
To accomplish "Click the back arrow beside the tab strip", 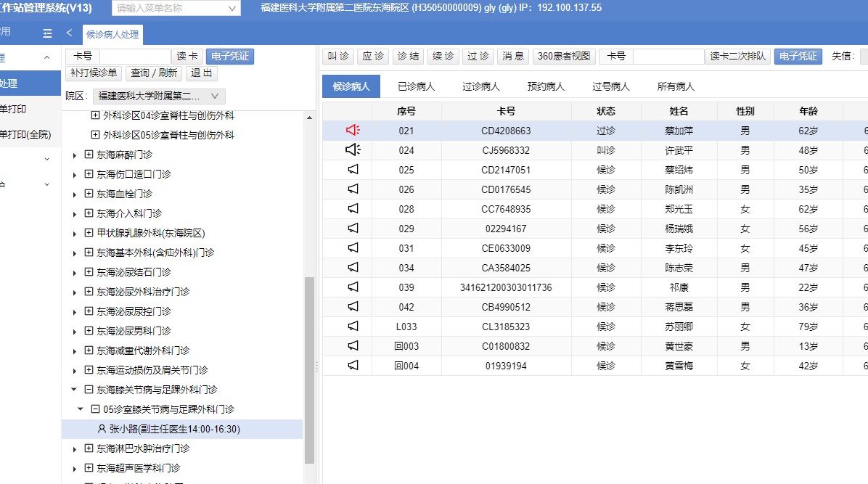I will [x=69, y=33].
